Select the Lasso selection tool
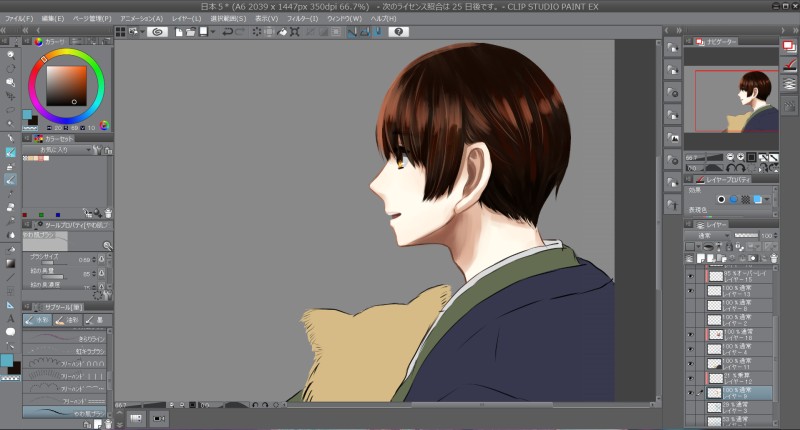This screenshot has height=430, width=800. pyautogui.click(x=10, y=110)
